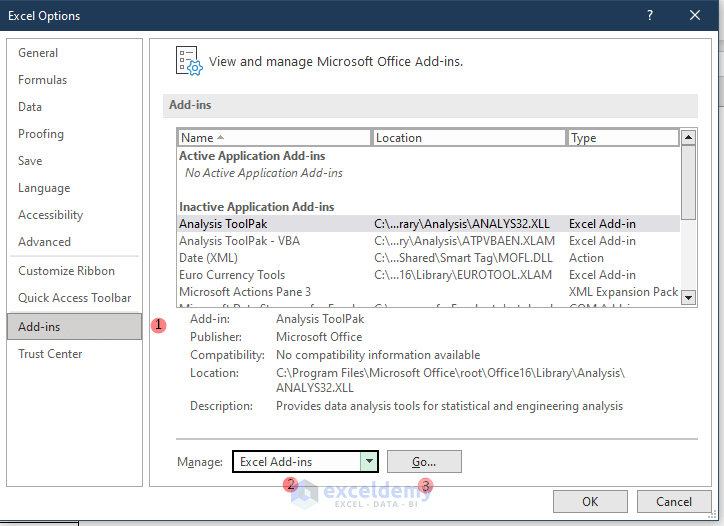This screenshot has height=526, width=724.
Task: Open the Formulas options category
Action: [x=42, y=80]
